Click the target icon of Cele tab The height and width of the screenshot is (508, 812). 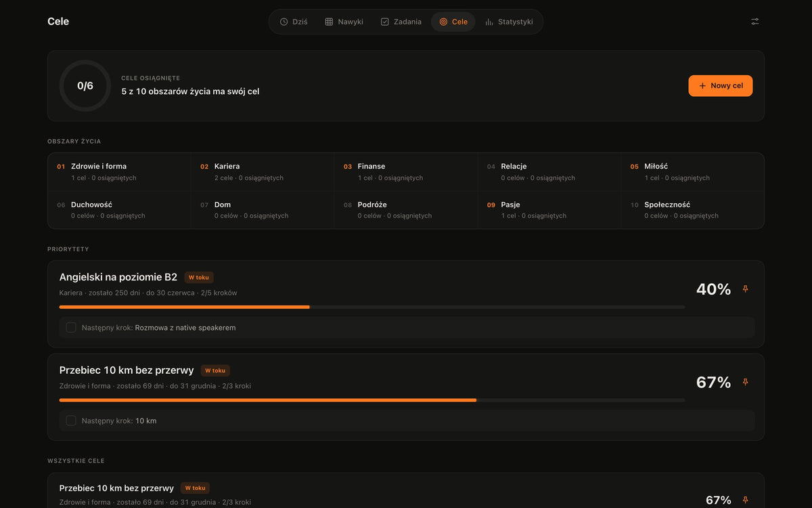tap(443, 22)
